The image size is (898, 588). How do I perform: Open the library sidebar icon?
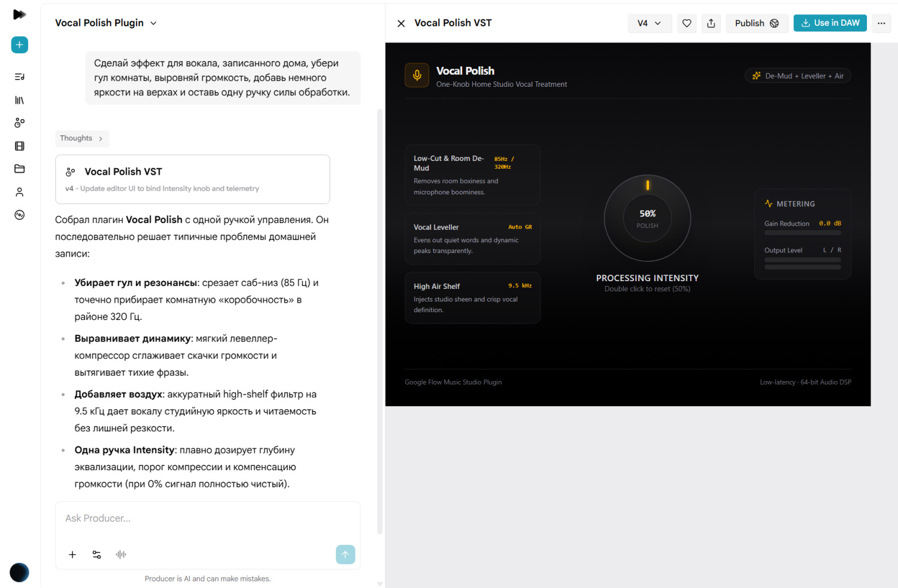19,100
